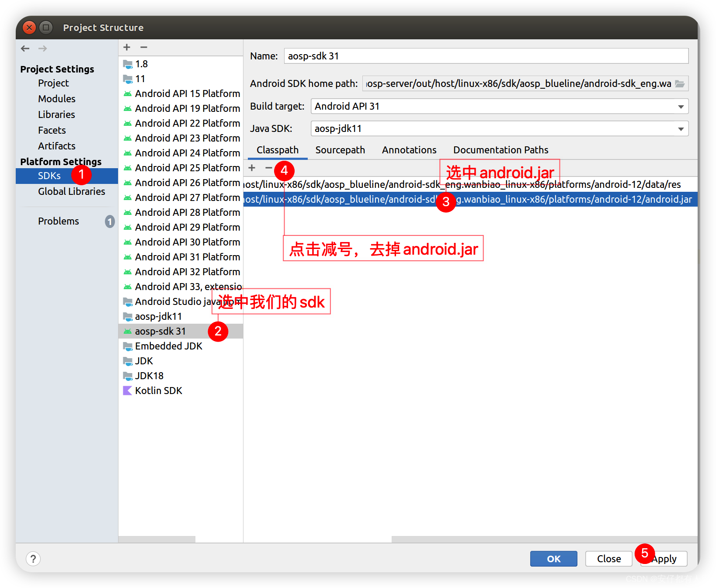
Task: Select aosp-jdk11 in SDK list
Action: point(181,316)
